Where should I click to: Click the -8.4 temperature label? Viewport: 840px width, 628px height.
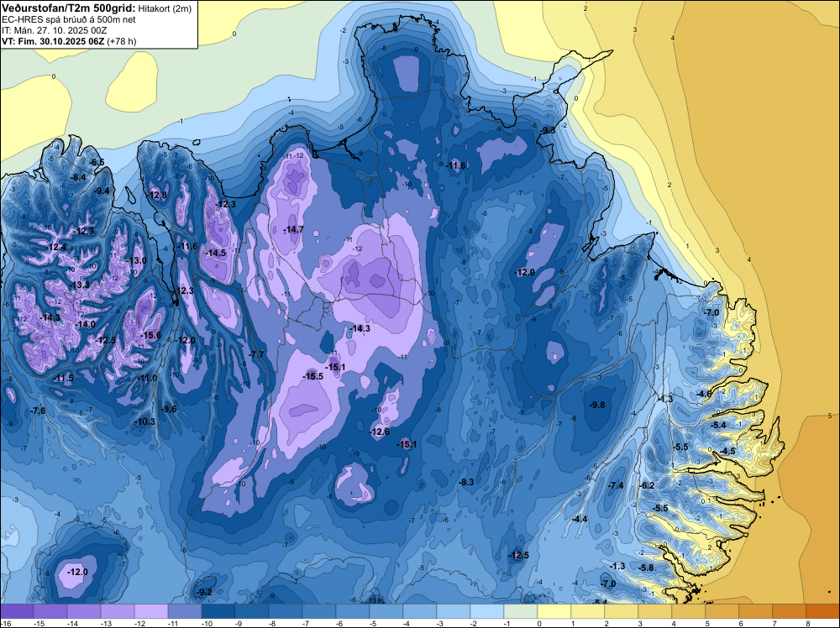point(79,177)
